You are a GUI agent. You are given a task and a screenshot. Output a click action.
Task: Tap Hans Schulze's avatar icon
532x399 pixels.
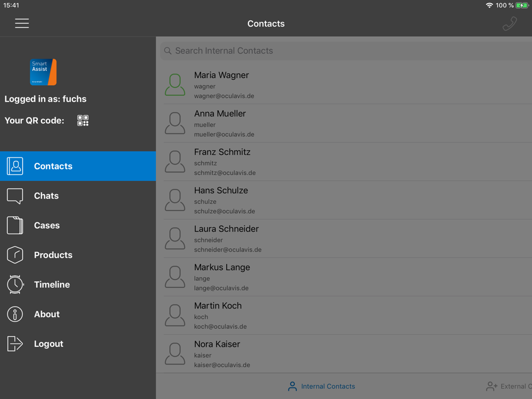coord(175,200)
